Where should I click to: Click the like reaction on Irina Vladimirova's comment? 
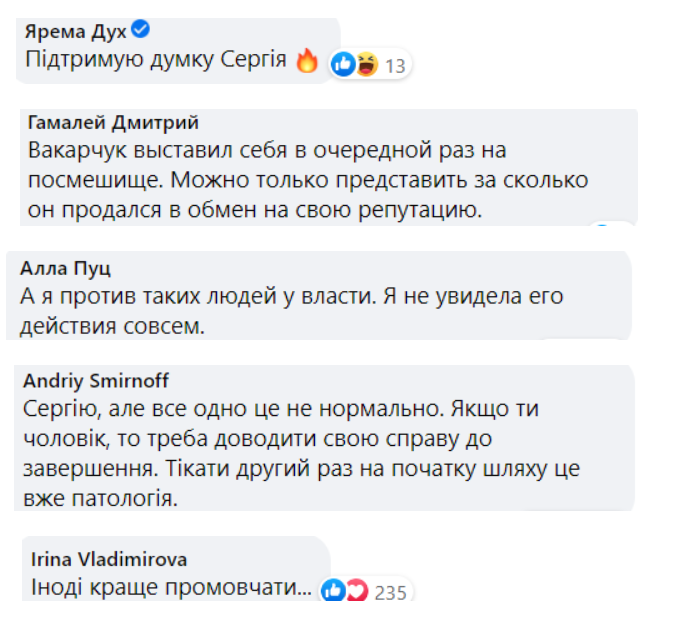tap(333, 590)
